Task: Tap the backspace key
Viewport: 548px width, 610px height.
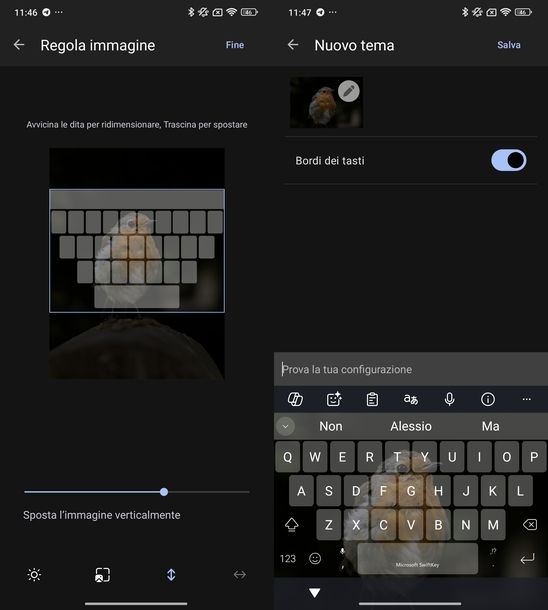Action: [530, 525]
